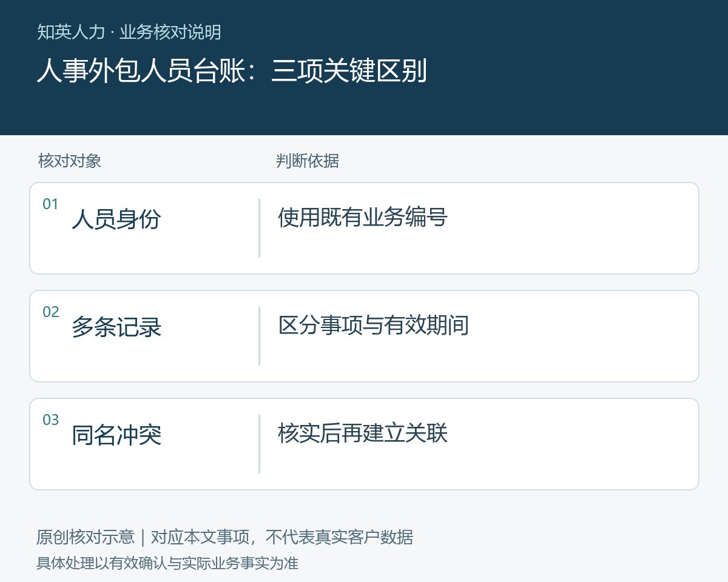
Task: Select the 同名冲突 item
Action: [116, 435]
